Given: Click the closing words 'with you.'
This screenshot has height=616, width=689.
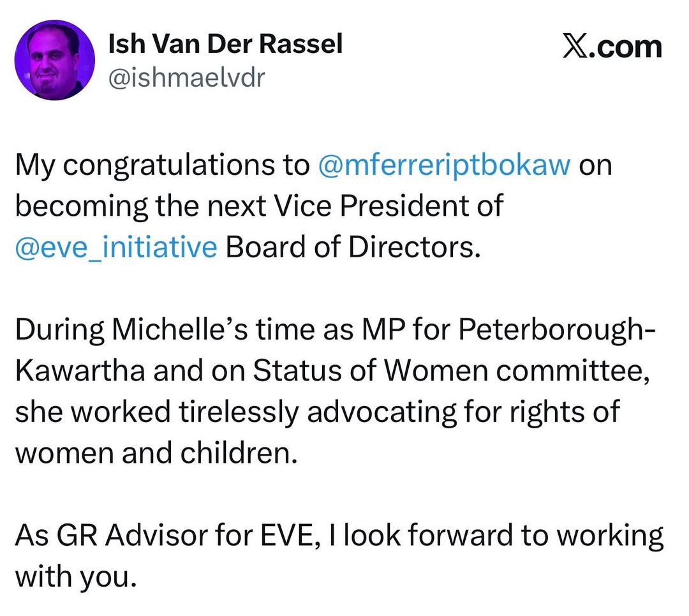Looking at the screenshot, I should coord(75,576).
